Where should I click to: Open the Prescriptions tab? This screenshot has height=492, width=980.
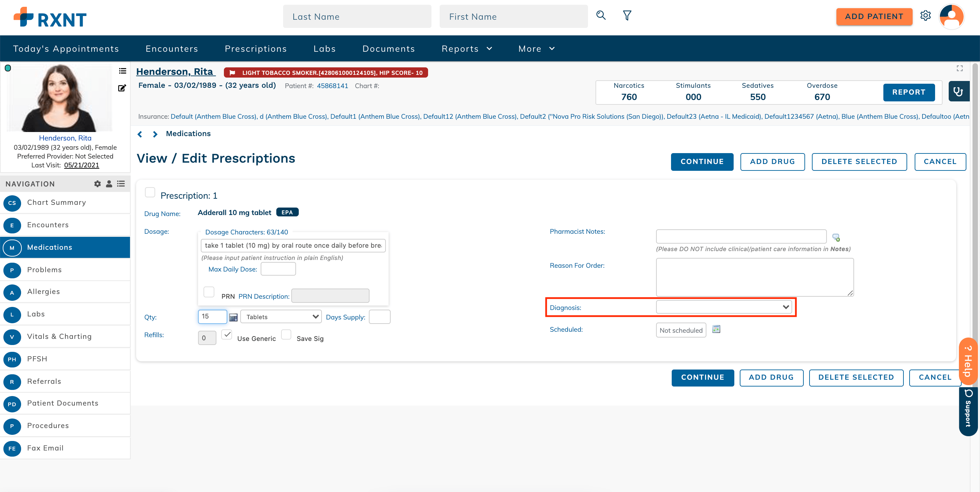click(x=256, y=49)
